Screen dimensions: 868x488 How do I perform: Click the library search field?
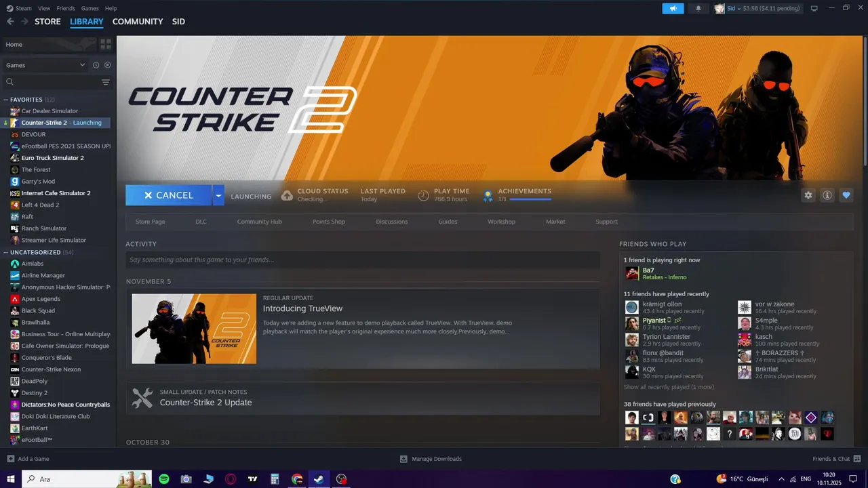click(x=51, y=82)
